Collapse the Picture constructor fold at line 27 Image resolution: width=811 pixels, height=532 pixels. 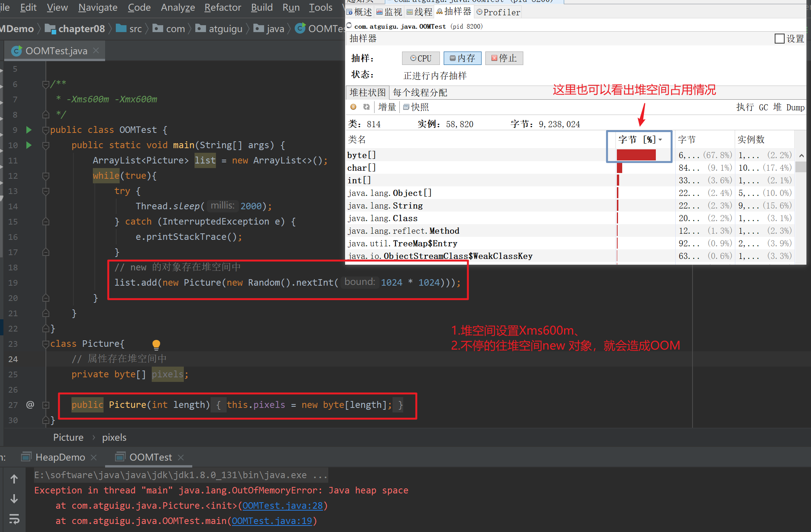click(46, 405)
